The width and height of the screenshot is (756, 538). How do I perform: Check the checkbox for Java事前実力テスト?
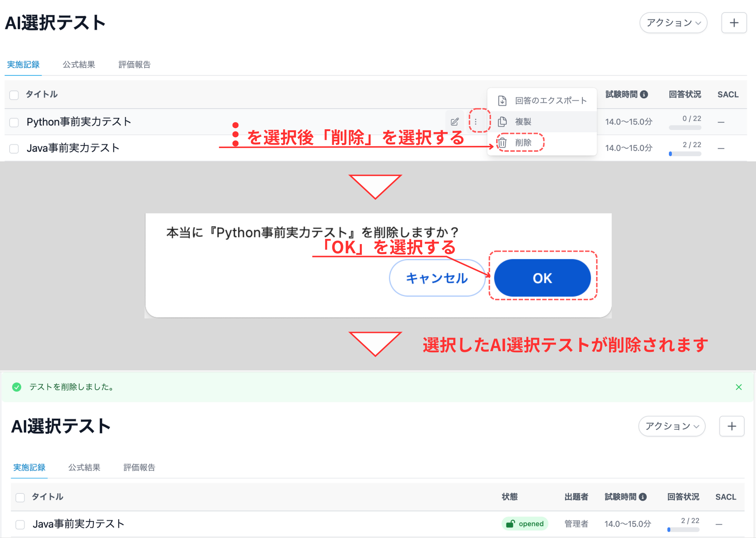14,148
